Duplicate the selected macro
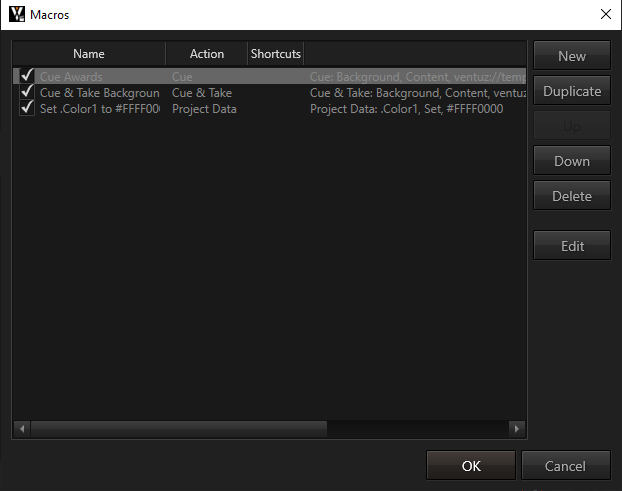 point(572,91)
